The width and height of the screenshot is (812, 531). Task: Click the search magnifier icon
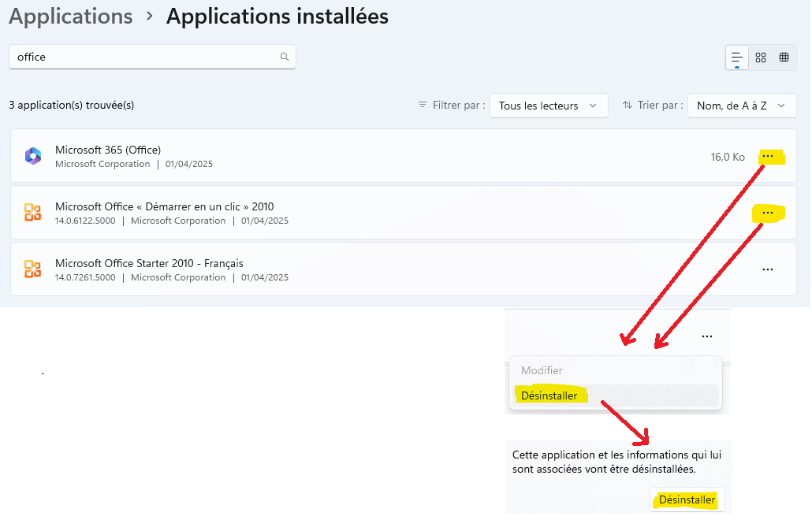[x=285, y=57]
